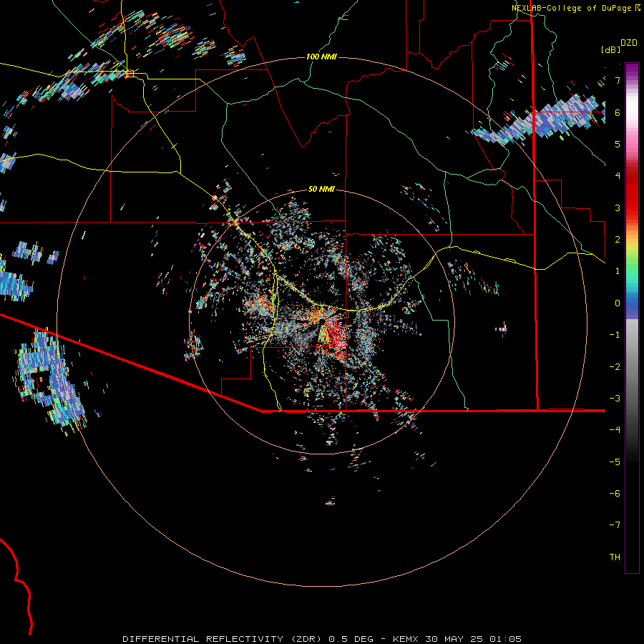Click the [dB] units label
This screenshot has height=644, width=644.
tap(611, 49)
